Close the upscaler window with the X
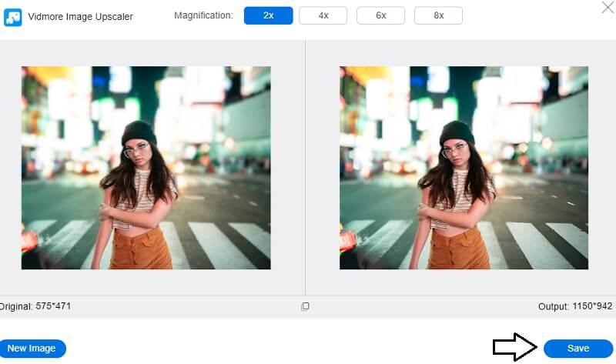The image size is (616, 364). (607, 8)
